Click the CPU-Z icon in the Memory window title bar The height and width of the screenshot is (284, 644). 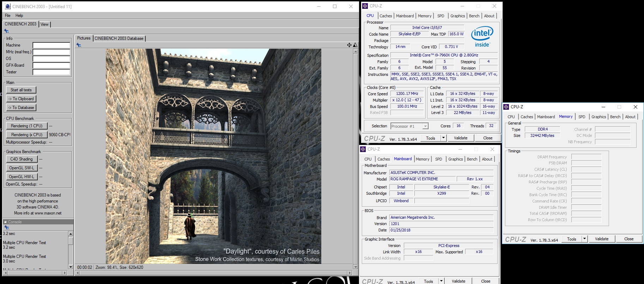506,107
